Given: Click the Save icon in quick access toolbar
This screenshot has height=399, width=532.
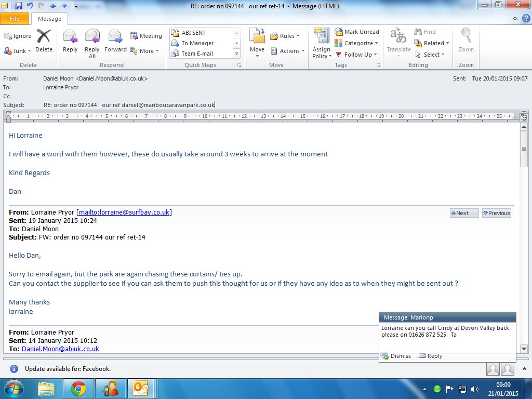Looking at the screenshot, I should [18, 5].
